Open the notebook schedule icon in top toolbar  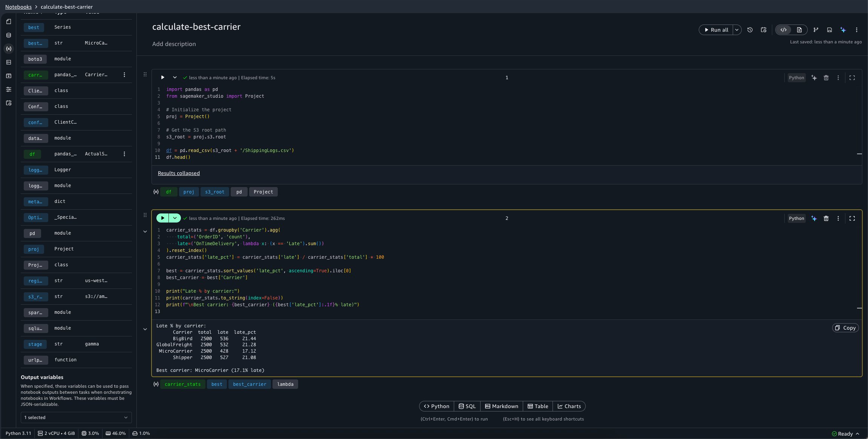tap(764, 30)
